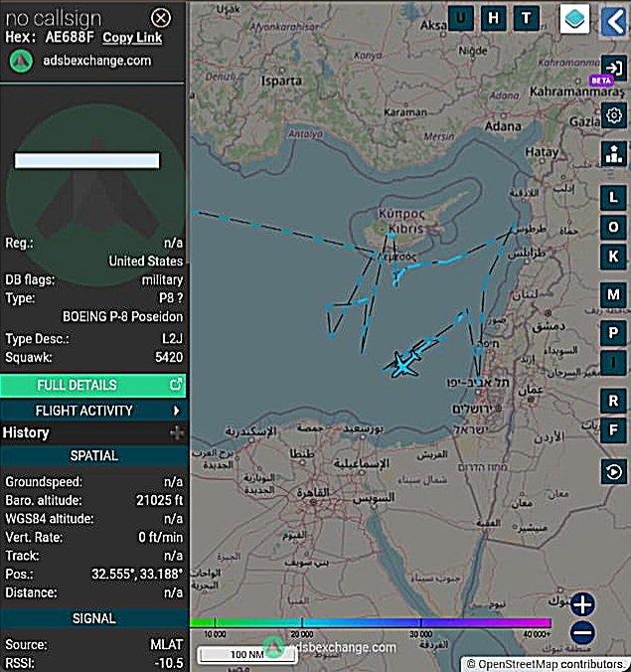Toggle the K map option

[x=613, y=256]
